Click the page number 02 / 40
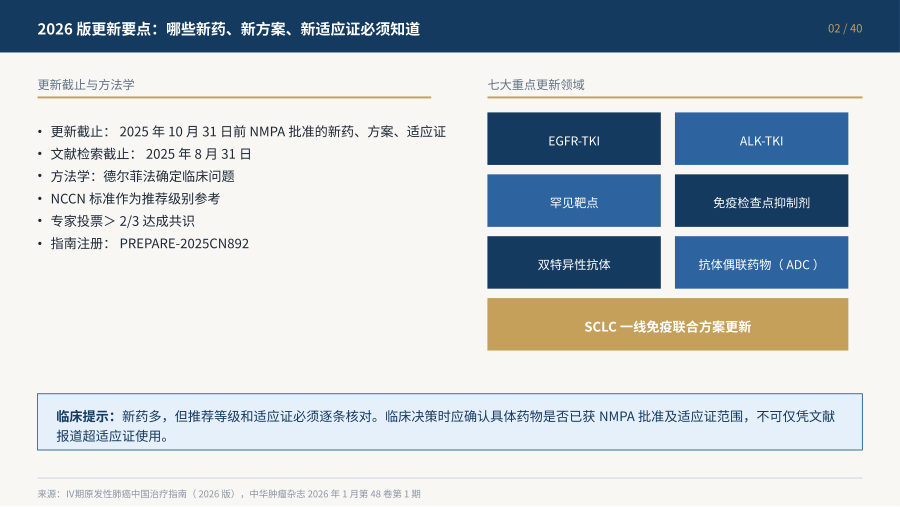The width and height of the screenshot is (900, 507). pyautogui.click(x=845, y=29)
